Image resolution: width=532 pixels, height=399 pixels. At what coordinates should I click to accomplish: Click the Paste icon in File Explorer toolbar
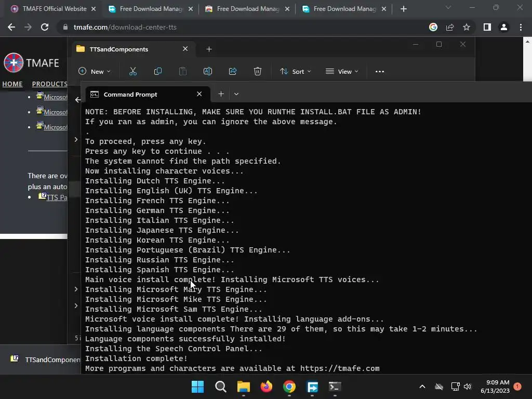183,71
